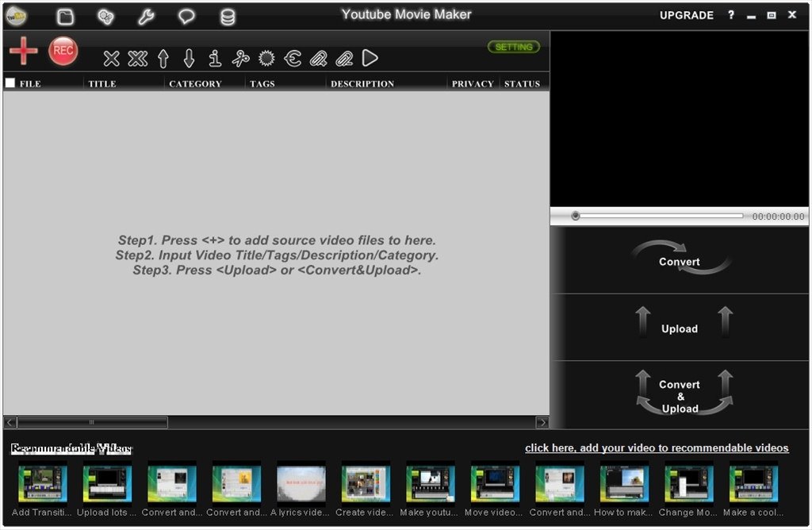Image resolution: width=812 pixels, height=530 pixels.
Task: Open the database stack icon
Action: [x=228, y=17]
